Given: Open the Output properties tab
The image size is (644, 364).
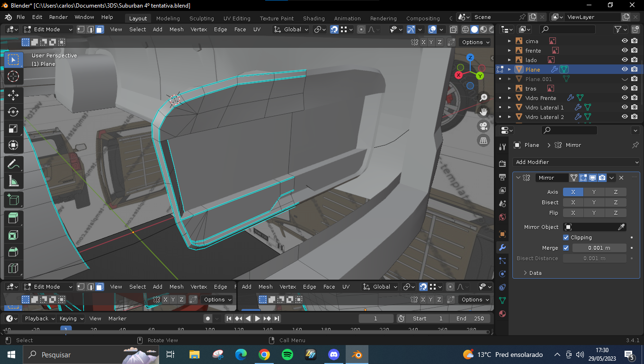Looking at the screenshot, I should [x=502, y=177].
